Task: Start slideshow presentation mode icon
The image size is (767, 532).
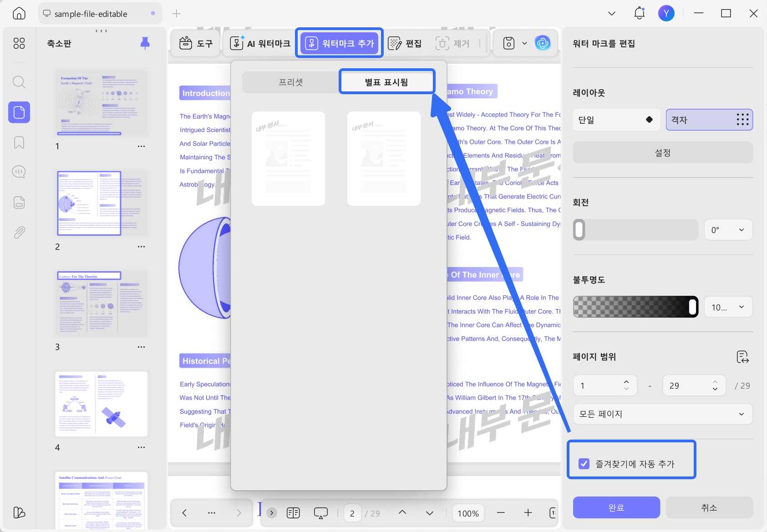Action: point(321,513)
